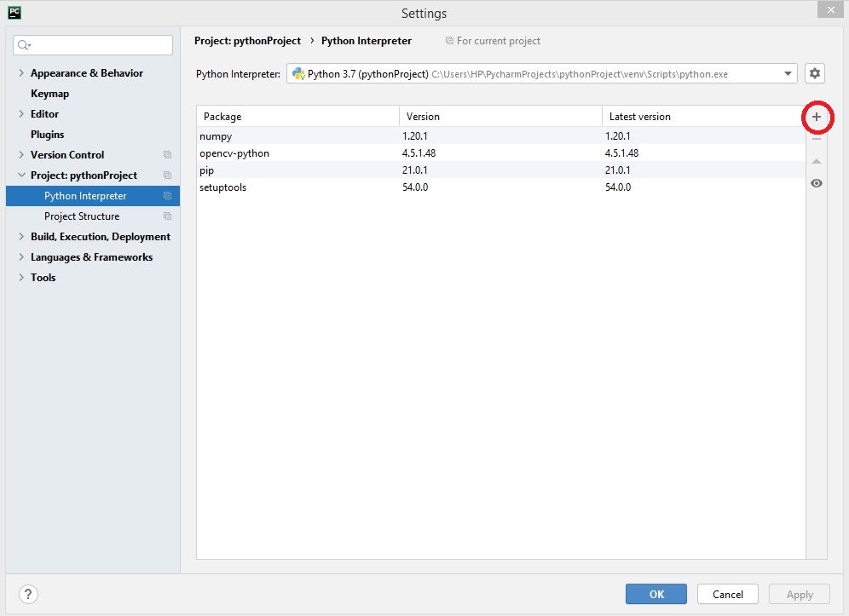Click the Cancel button

pyautogui.click(x=727, y=594)
